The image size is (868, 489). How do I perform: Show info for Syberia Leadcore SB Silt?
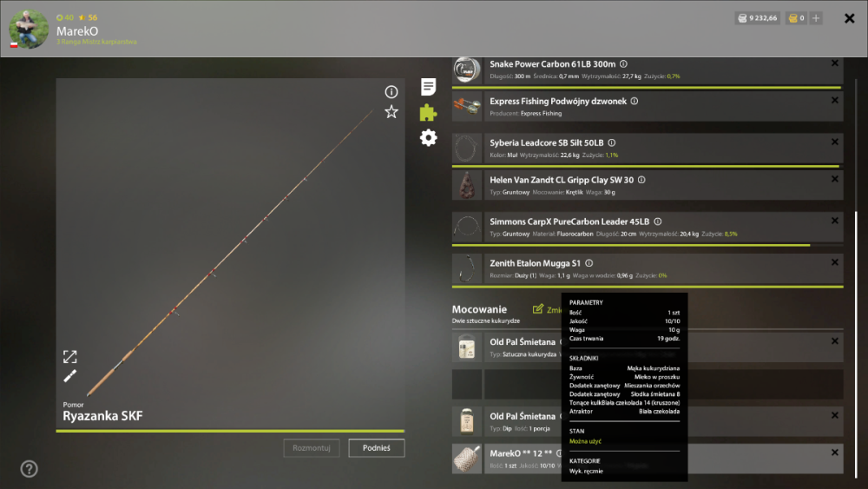pyautogui.click(x=612, y=143)
